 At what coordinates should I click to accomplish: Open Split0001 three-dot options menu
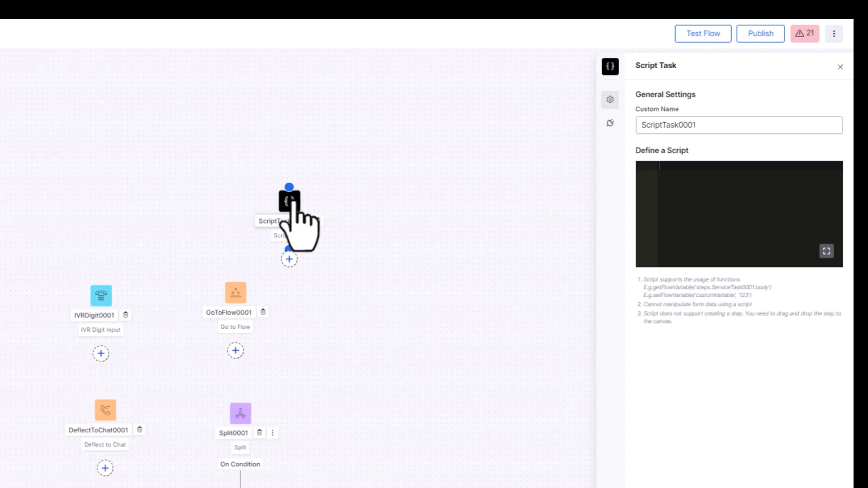pos(272,432)
